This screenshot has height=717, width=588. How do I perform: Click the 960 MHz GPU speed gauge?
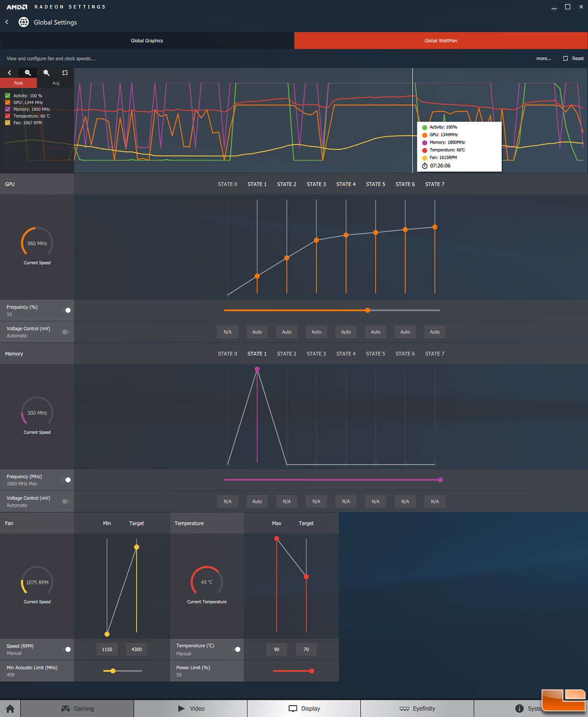coord(37,243)
